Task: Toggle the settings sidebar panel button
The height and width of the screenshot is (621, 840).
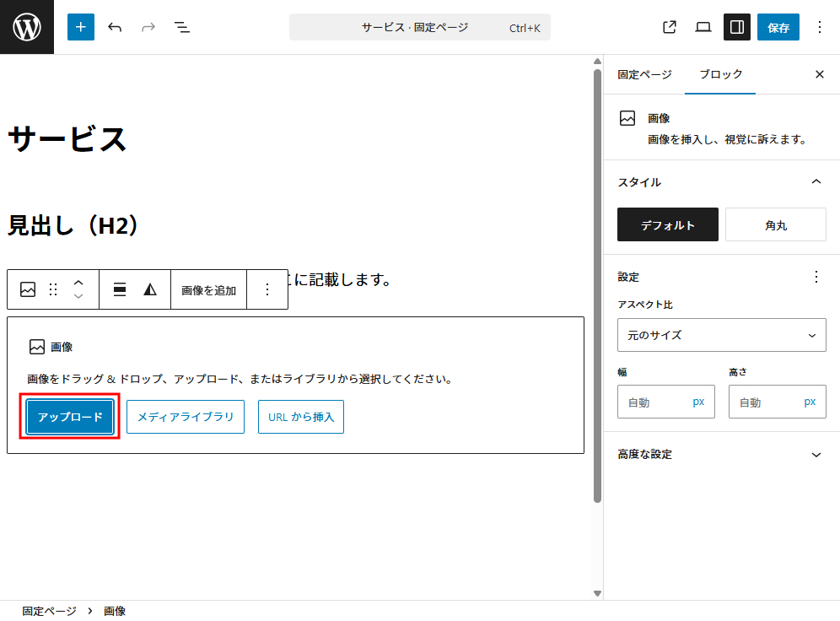Action: coord(737,27)
